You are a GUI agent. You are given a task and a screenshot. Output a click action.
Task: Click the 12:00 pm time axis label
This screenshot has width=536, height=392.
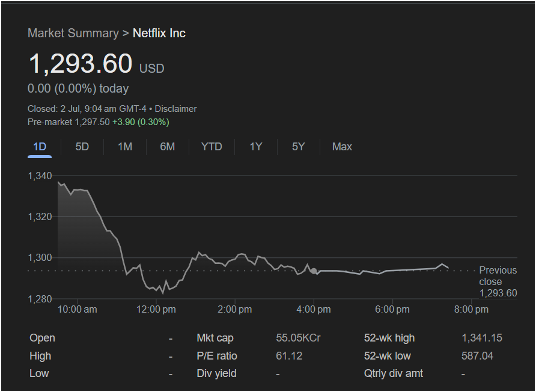(156, 310)
